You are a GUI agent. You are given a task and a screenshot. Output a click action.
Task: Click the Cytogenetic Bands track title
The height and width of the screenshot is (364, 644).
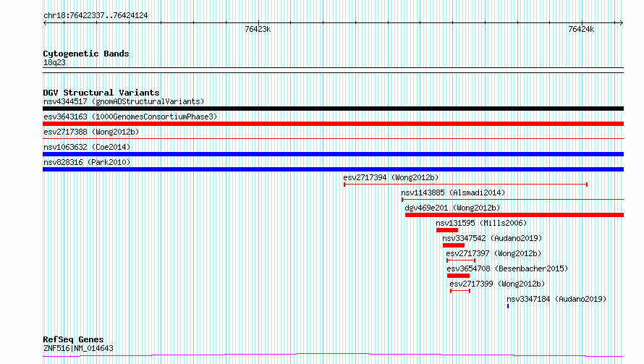click(86, 54)
